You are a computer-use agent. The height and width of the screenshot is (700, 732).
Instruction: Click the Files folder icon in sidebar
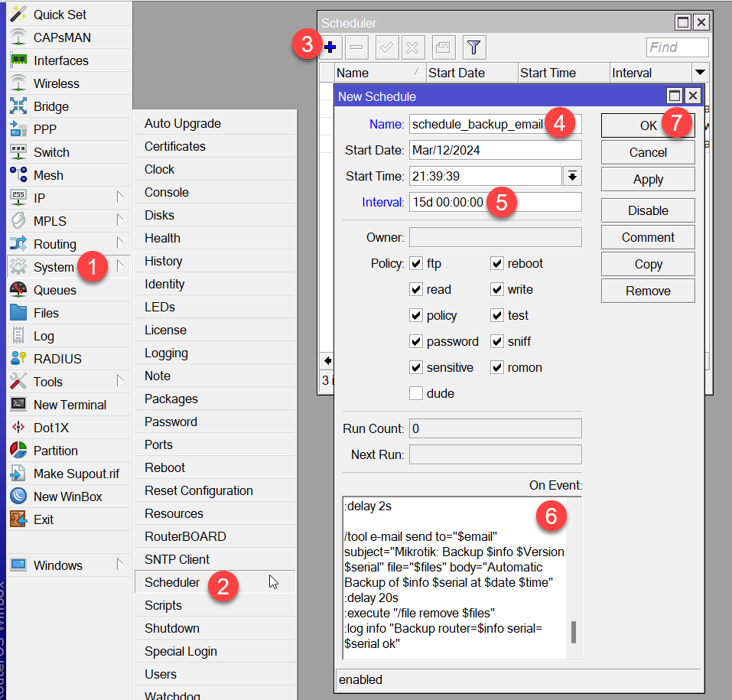[x=19, y=313]
